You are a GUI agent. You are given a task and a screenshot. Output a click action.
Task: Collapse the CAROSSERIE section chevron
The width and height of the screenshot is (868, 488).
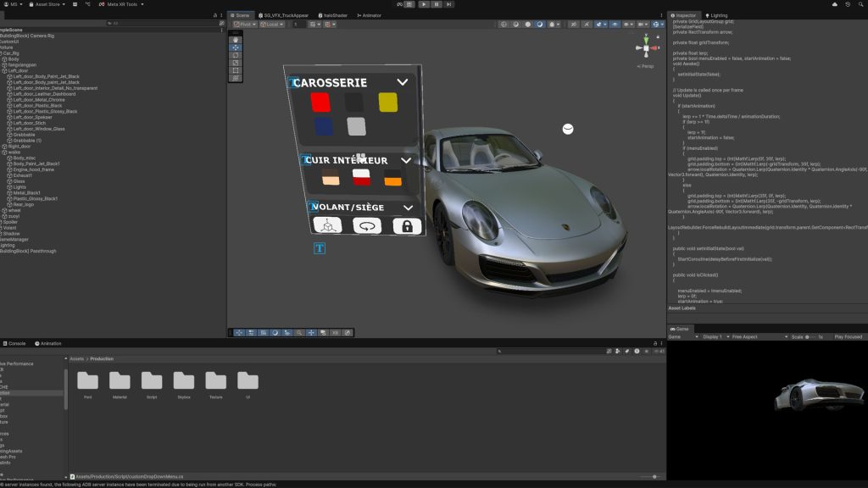(403, 82)
